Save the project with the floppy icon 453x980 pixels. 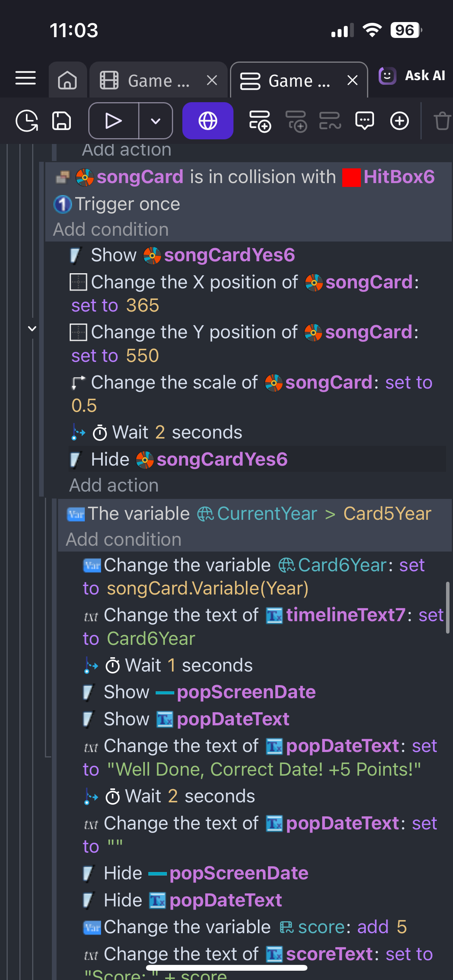[x=62, y=121]
